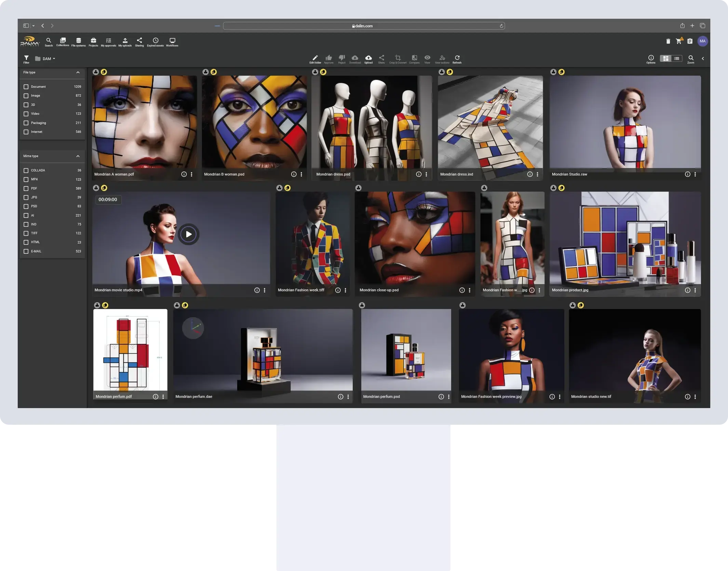The width and height of the screenshot is (728, 571).
Task: Play the Mondrian movie studio.mp4 video
Action: point(188,234)
